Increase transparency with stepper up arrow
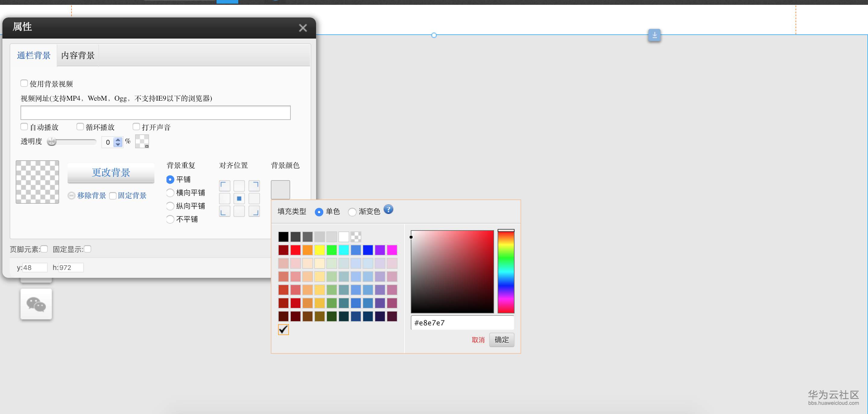The image size is (868, 414). (118, 139)
